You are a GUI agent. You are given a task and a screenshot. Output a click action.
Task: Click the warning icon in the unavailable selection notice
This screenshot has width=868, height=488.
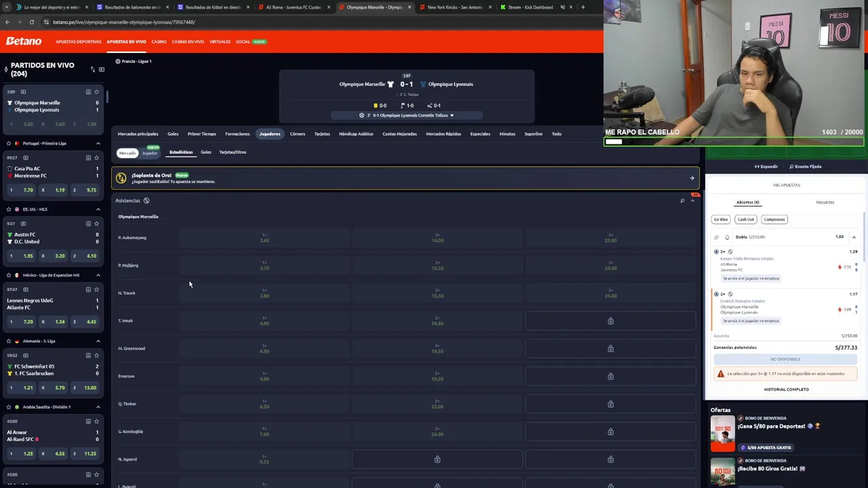point(720,373)
